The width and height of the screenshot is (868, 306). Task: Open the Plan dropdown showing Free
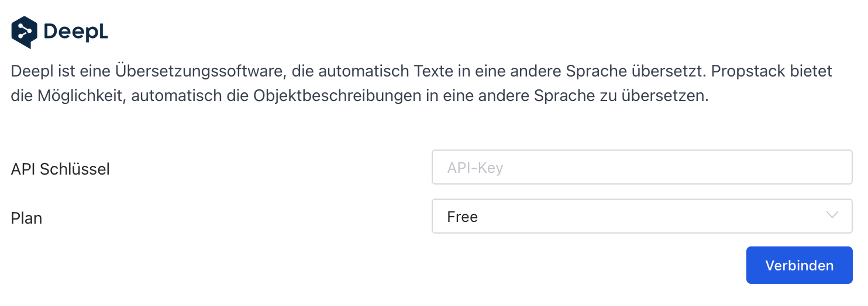tap(642, 216)
